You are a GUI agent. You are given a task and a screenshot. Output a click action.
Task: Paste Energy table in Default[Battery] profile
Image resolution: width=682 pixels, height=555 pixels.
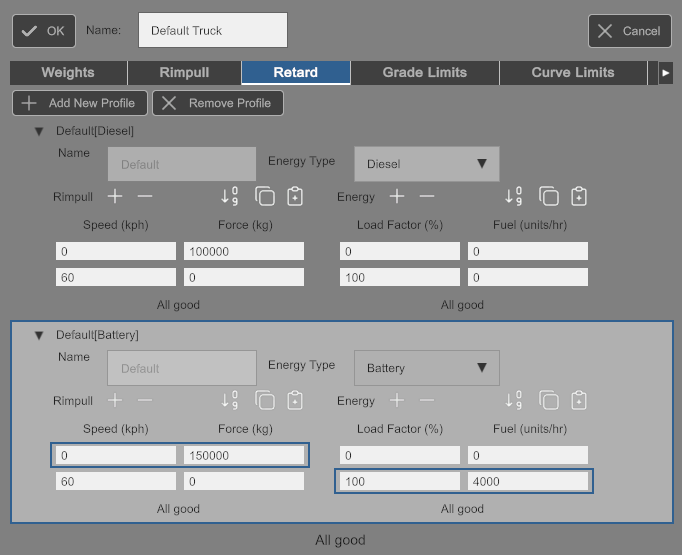tap(579, 401)
